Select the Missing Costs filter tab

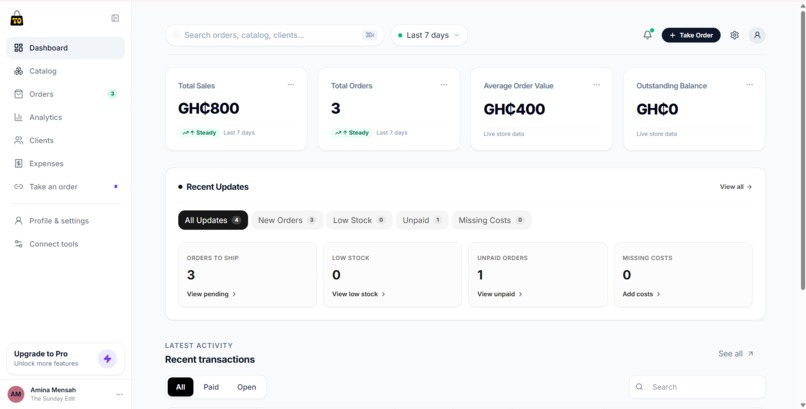click(491, 220)
